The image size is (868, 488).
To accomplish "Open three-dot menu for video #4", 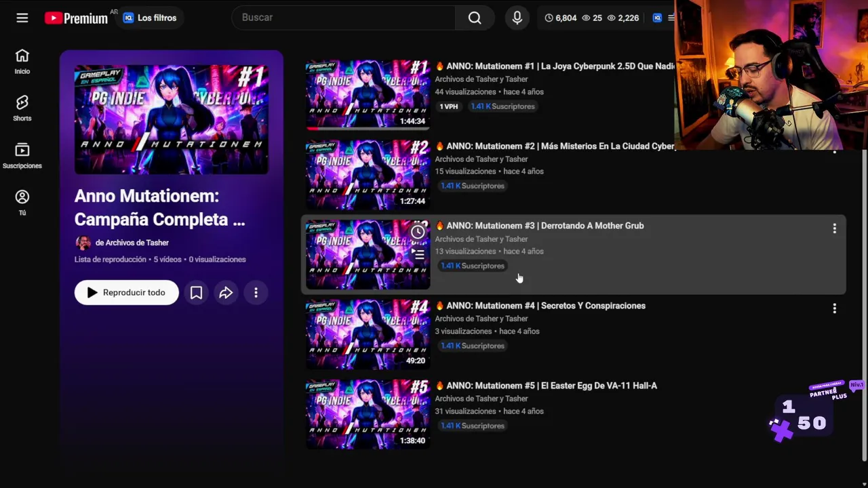I will point(835,309).
